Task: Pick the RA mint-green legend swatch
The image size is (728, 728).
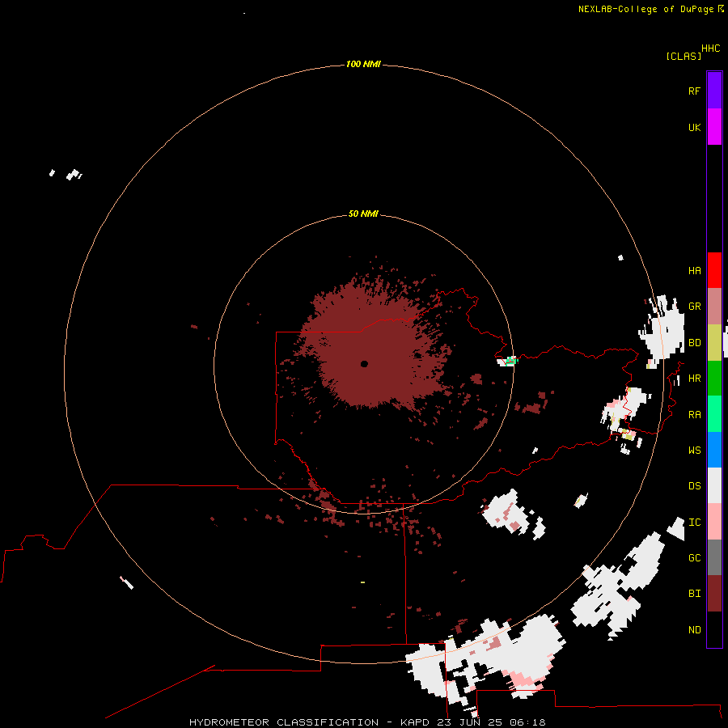Action: tap(714, 414)
